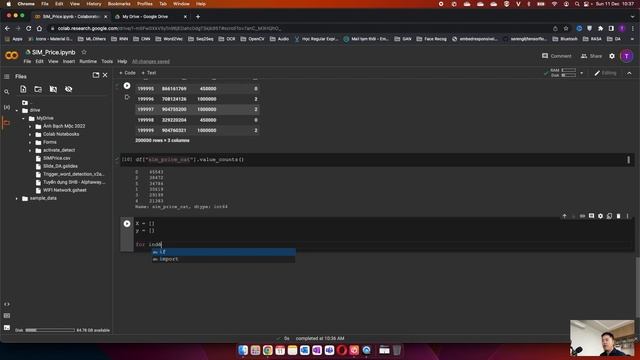Click the notebook vertical scrollbar
Image resolution: width=640 pixels, height=360 pixels.
click(637, 287)
